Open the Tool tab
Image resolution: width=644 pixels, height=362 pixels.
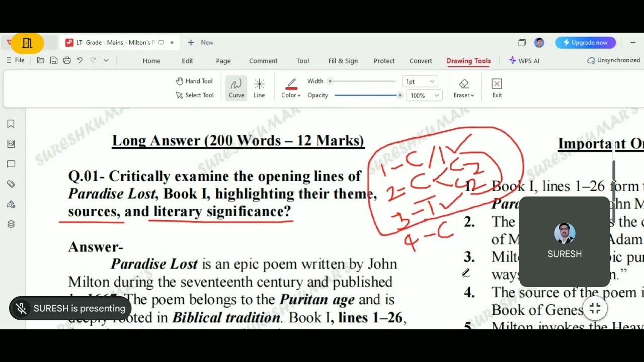[x=303, y=61]
